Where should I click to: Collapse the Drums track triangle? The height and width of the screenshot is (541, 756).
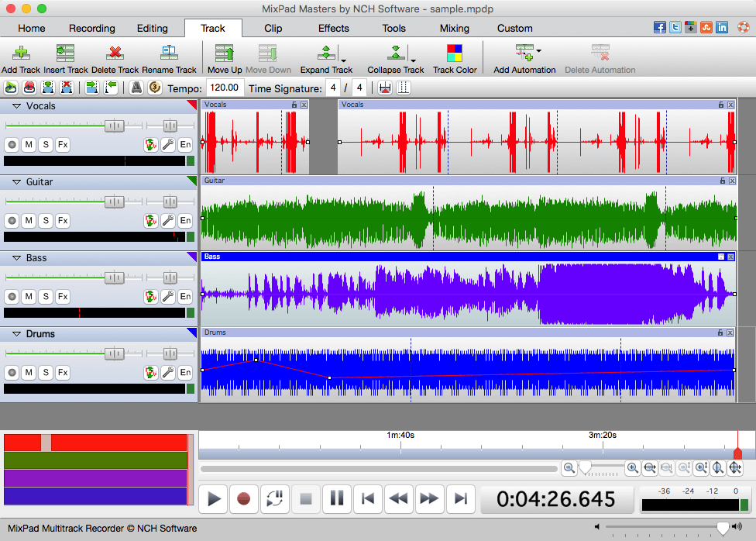pyautogui.click(x=16, y=333)
